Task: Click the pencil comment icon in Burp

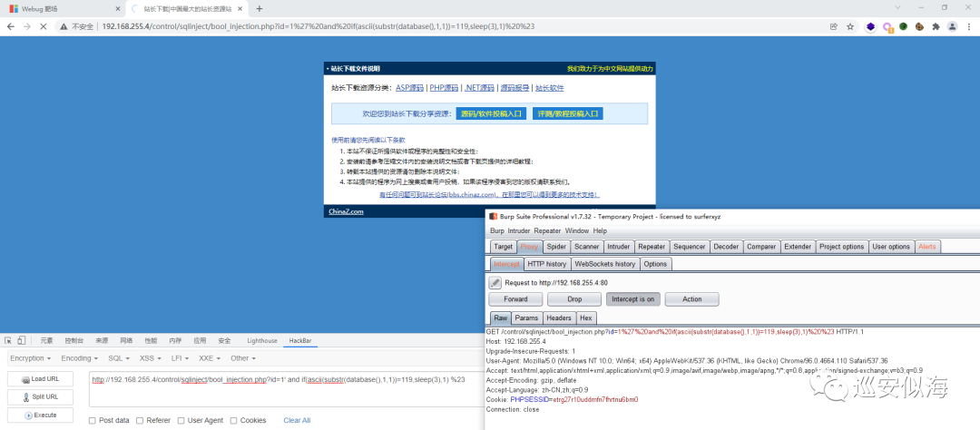Action: [x=495, y=282]
